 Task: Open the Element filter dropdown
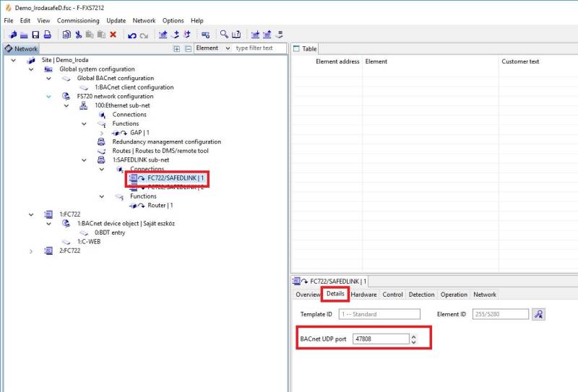point(228,48)
